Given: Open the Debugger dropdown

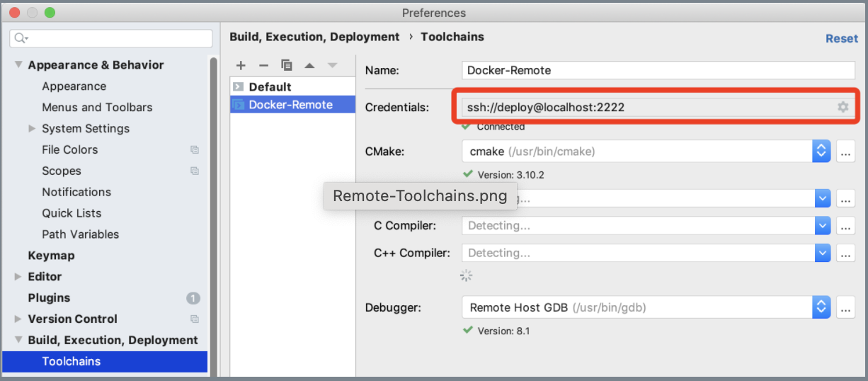Looking at the screenshot, I should [x=821, y=307].
